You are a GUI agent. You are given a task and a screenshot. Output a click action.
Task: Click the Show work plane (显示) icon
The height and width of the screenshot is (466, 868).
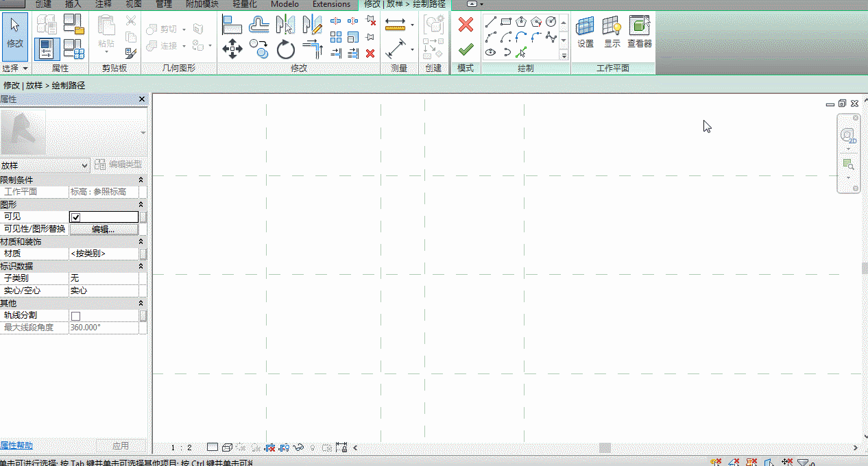[612, 32]
